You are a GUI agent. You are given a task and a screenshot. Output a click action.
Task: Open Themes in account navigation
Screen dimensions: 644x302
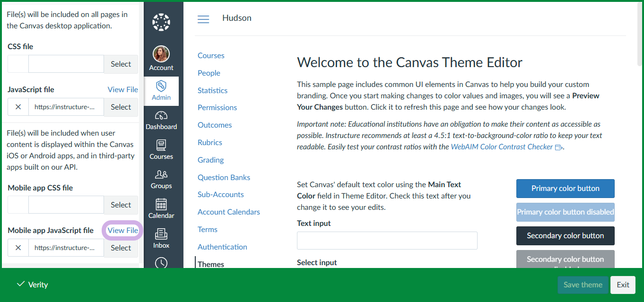tap(211, 264)
